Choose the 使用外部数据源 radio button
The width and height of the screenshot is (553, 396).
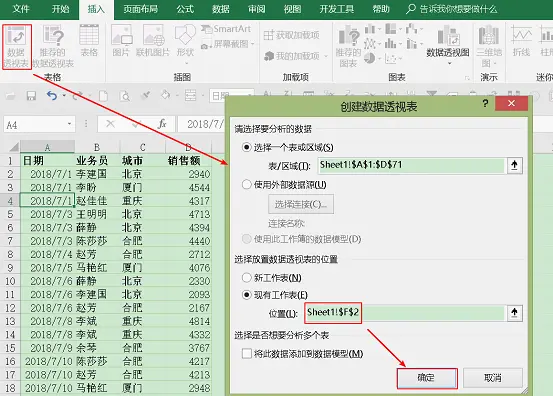pyautogui.click(x=247, y=184)
